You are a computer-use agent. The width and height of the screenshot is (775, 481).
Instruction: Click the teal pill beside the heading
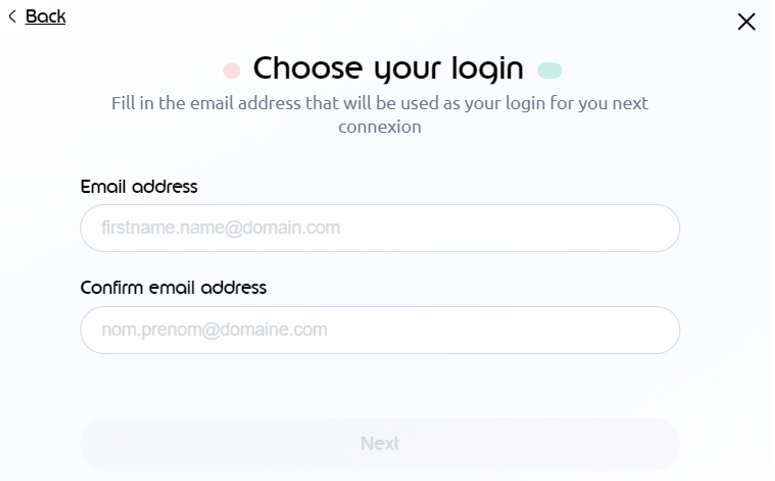click(549, 70)
